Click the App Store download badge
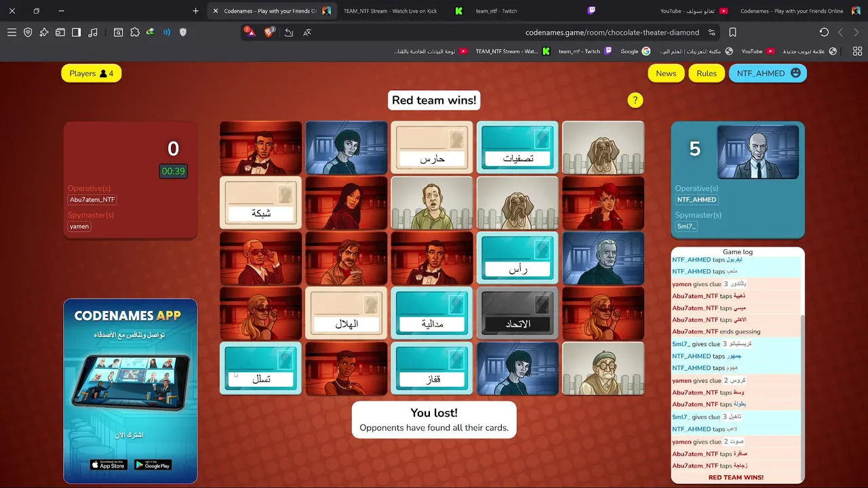The image size is (868, 488). pos(108,465)
